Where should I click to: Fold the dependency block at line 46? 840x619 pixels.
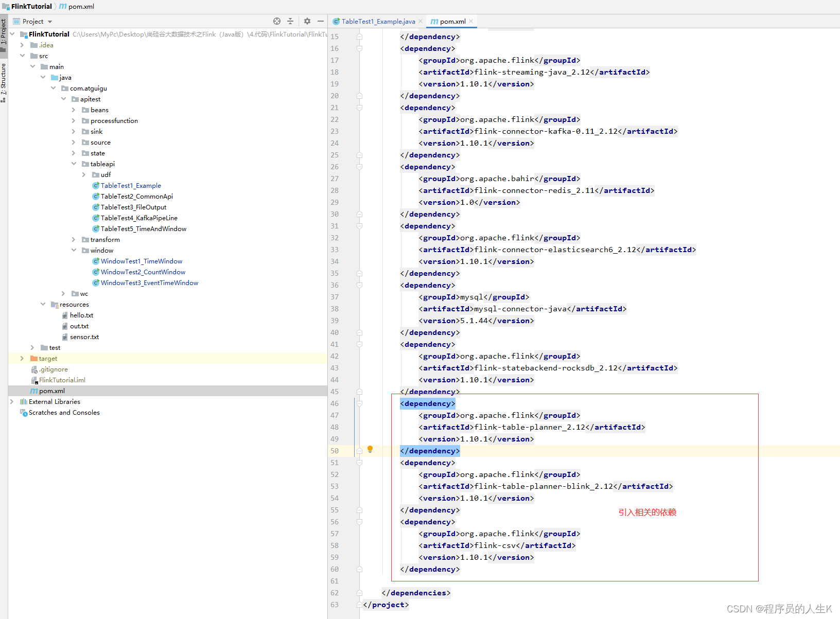click(x=359, y=403)
